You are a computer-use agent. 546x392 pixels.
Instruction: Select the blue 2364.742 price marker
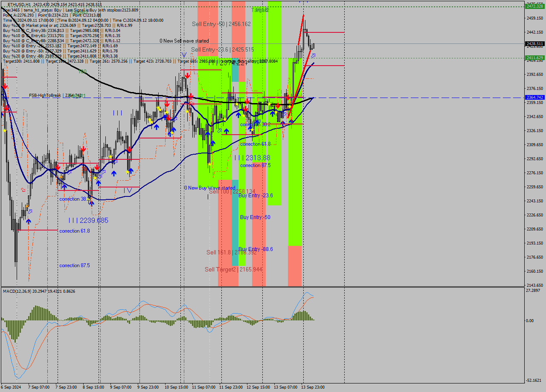click(534, 98)
